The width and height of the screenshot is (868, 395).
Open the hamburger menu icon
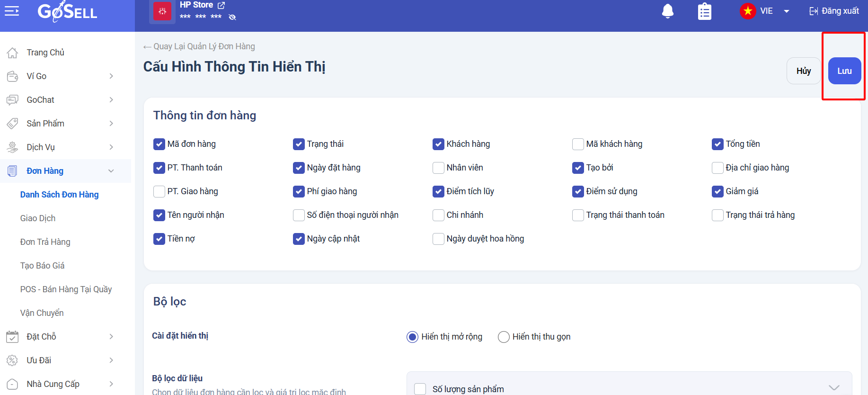click(x=12, y=11)
